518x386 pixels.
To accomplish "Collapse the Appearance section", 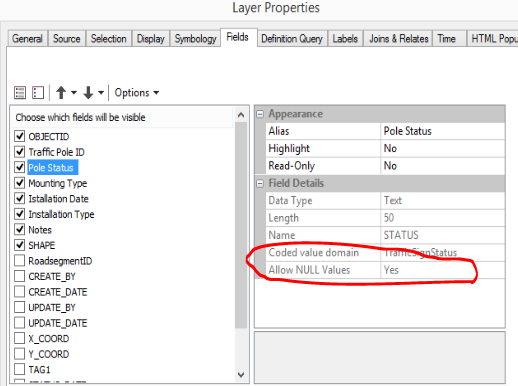I will tap(260, 114).
